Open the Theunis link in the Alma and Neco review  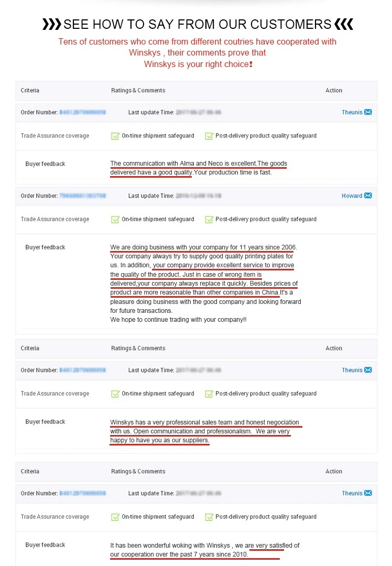(352, 112)
